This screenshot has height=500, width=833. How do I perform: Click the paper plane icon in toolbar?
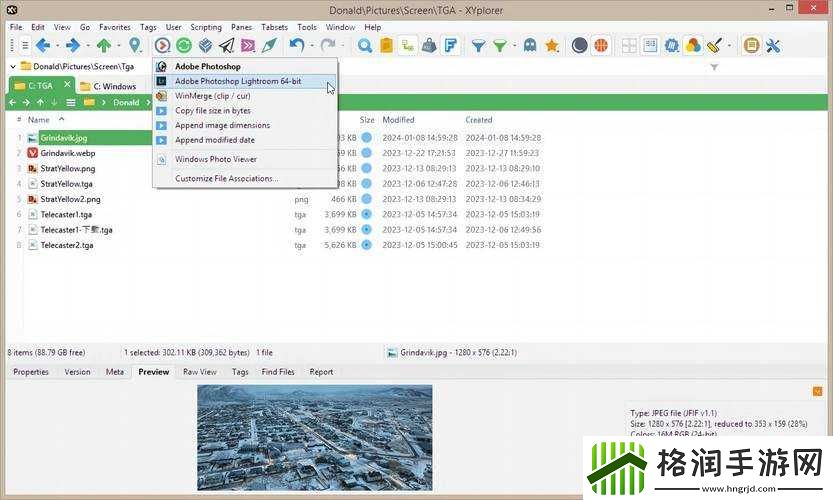(227, 46)
